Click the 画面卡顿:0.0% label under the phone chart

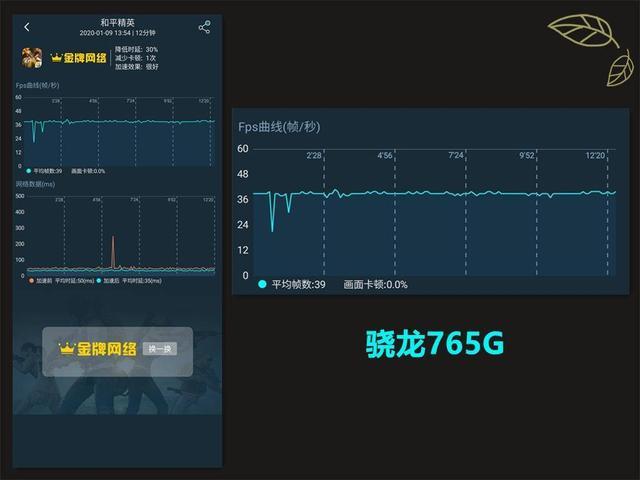point(88,171)
